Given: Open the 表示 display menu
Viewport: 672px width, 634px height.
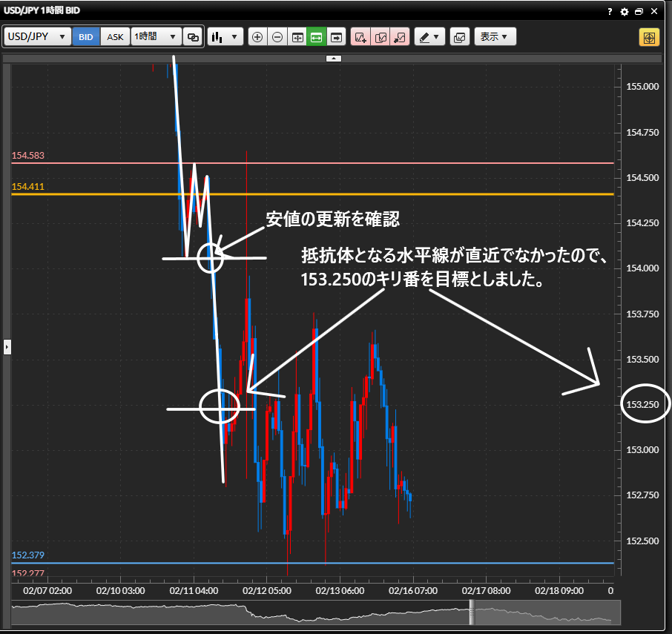Looking at the screenshot, I should pyautogui.click(x=494, y=37).
